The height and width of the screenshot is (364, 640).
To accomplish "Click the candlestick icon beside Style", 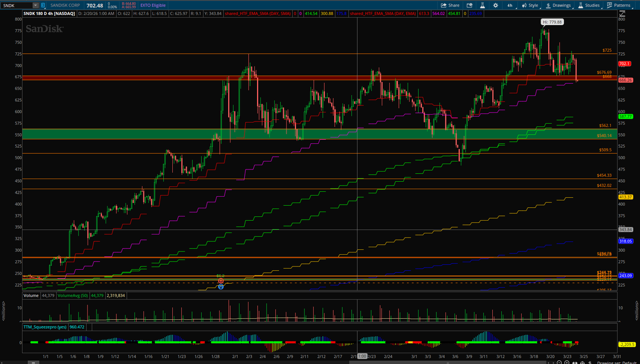I will (x=523, y=5).
